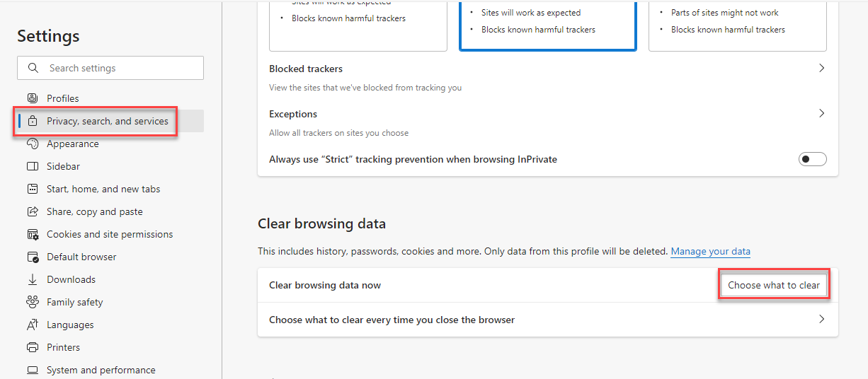This screenshot has height=379, width=868.
Task: Open System and performance settings
Action: point(101,370)
